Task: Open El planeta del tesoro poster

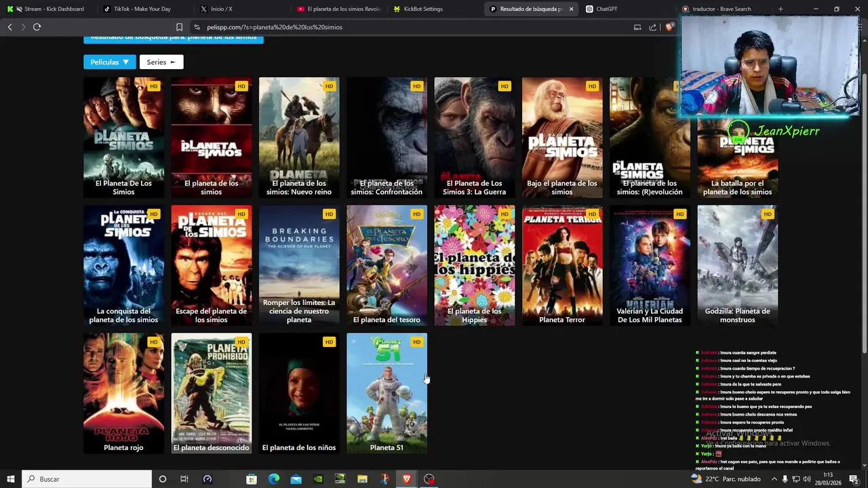Action: [387, 266]
